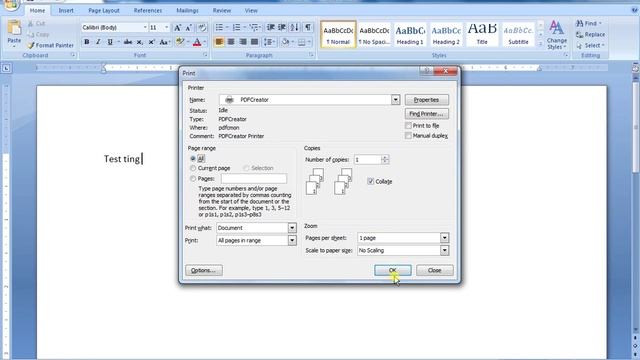This screenshot has height=360, width=640.
Task: Click Align Text Right icon
Action: pyautogui.click(x=243, y=42)
